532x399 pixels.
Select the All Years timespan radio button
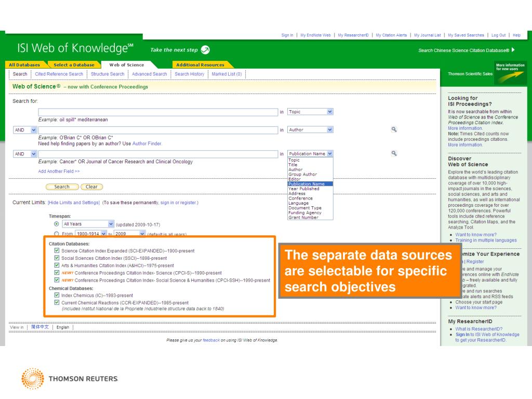[57, 224]
